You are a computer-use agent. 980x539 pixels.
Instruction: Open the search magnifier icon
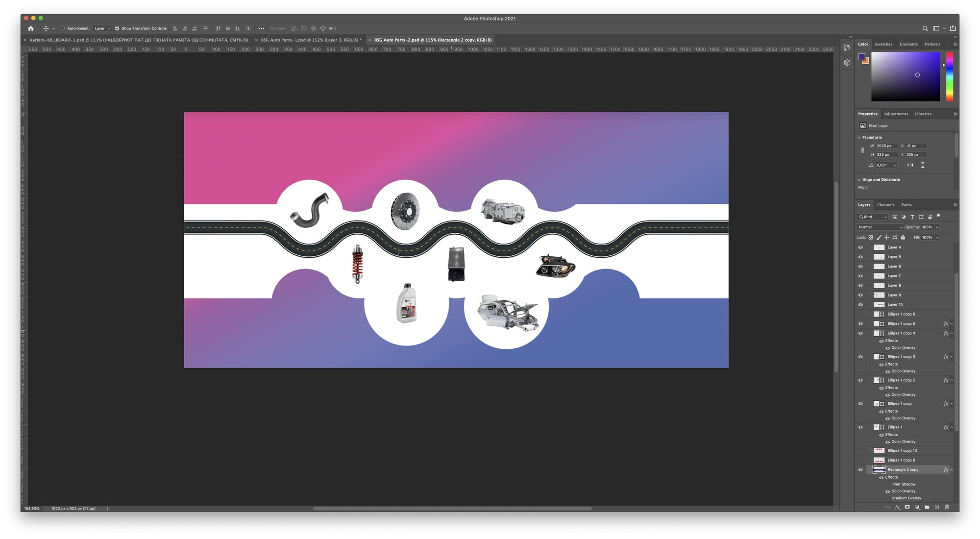coord(925,28)
